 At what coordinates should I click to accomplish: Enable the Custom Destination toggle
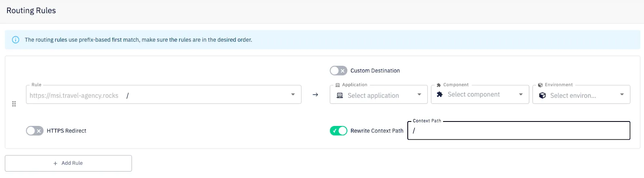pos(338,71)
